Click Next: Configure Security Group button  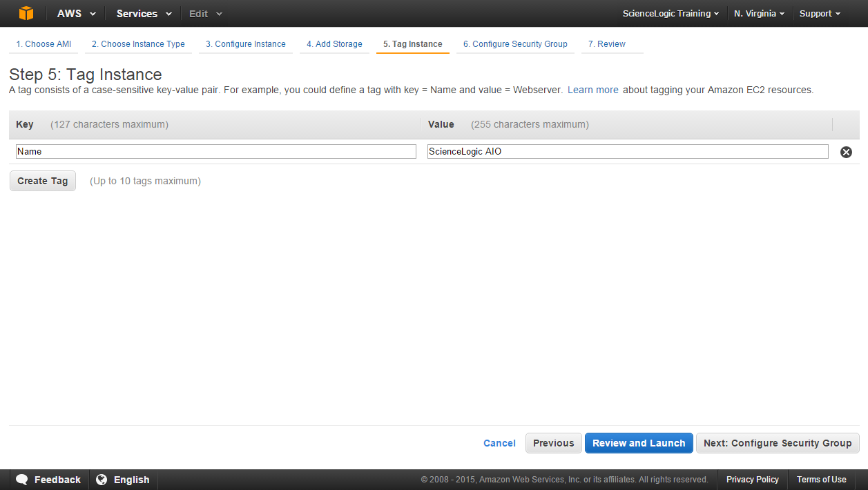tap(778, 443)
